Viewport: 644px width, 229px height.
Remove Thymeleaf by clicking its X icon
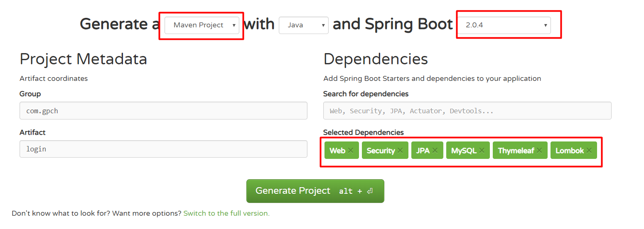539,151
